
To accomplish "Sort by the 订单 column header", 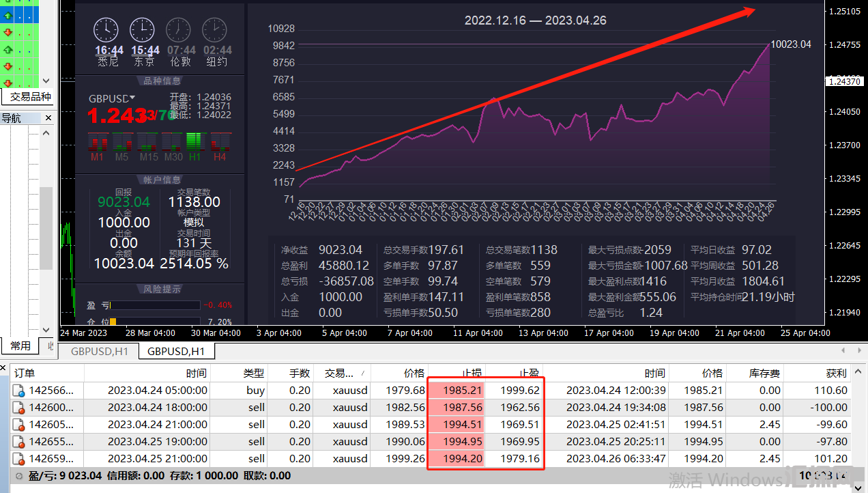I will click(x=46, y=373).
